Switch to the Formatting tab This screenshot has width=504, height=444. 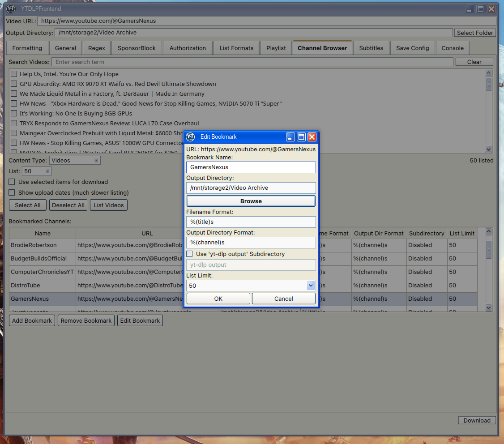(x=27, y=48)
